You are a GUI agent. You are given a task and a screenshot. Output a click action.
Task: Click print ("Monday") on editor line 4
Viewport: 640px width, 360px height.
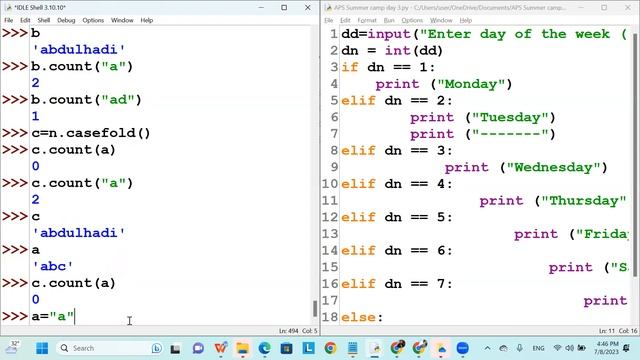coord(444,84)
